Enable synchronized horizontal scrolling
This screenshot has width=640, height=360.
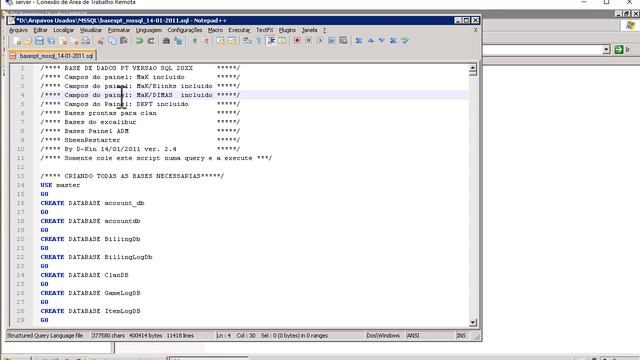click(232, 41)
